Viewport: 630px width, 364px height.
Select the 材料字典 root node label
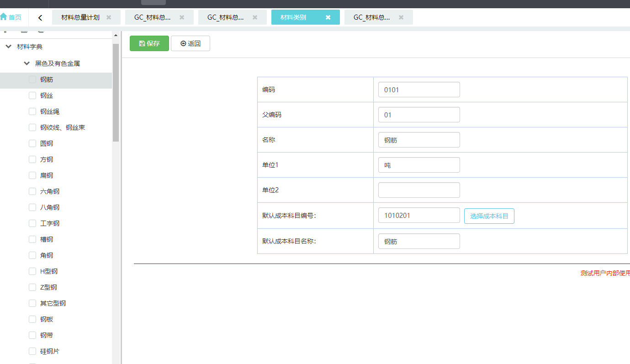pos(30,47)
